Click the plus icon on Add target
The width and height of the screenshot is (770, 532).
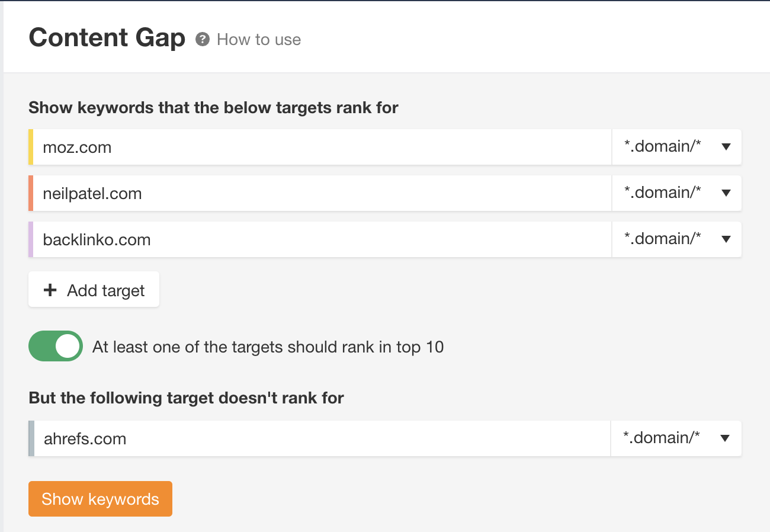click(x=50, y=290)
